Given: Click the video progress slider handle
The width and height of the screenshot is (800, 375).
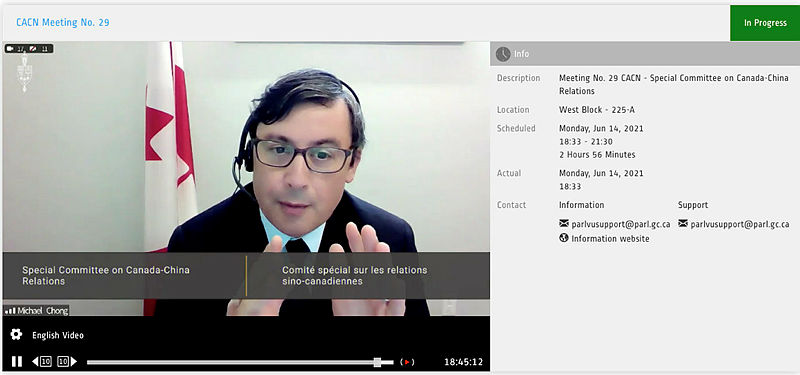Looking at the screenshot, I should (378, 362).
